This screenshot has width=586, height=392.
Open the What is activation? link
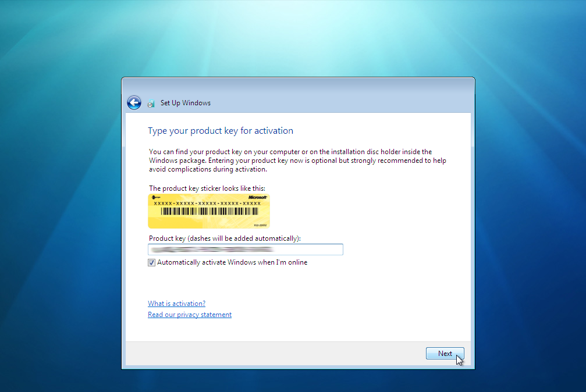[x=176, y=304]
